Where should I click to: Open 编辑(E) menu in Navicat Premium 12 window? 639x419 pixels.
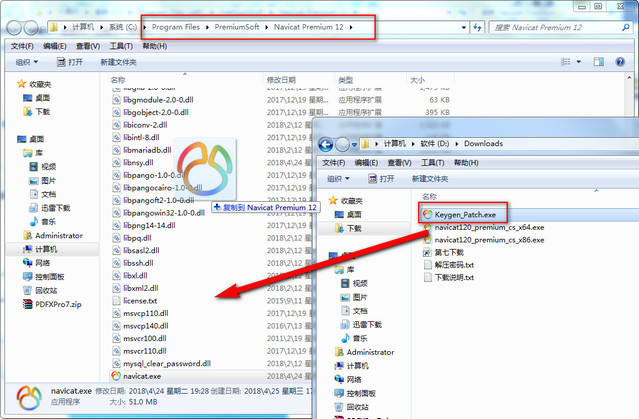pyautogui.click(x=55, y=46)
